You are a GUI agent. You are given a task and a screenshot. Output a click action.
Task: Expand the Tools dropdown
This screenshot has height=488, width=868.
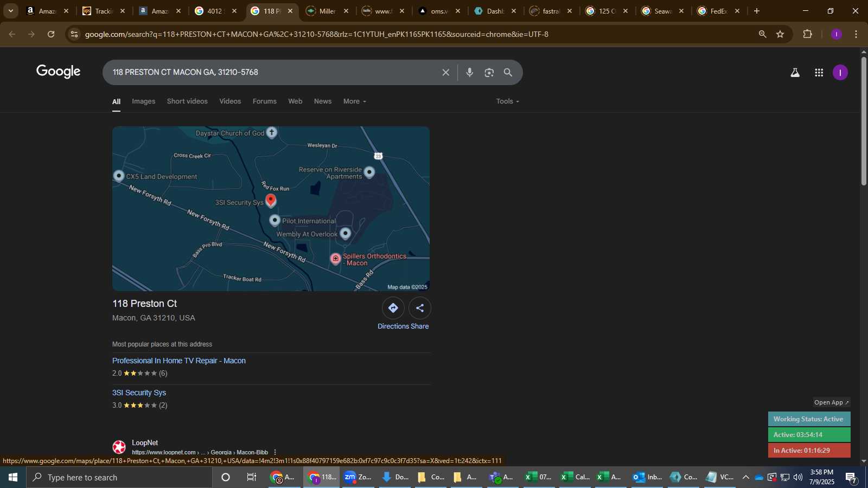click(x=507, y=101)
